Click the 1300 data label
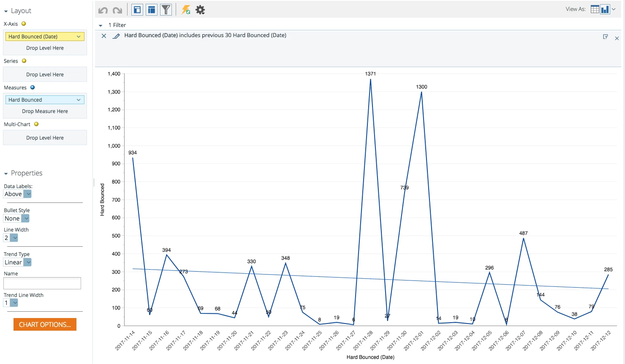Viewport: 625px width, 364px height. point(421,87)
